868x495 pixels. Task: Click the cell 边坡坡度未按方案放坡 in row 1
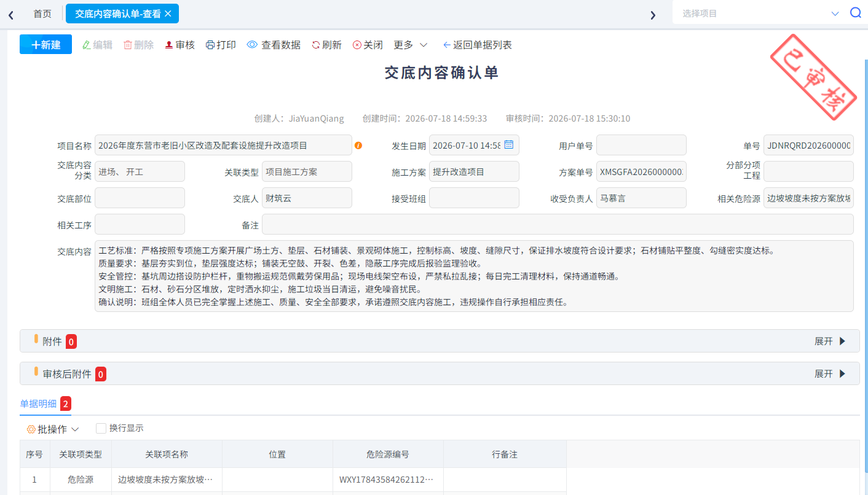[167, 480]
